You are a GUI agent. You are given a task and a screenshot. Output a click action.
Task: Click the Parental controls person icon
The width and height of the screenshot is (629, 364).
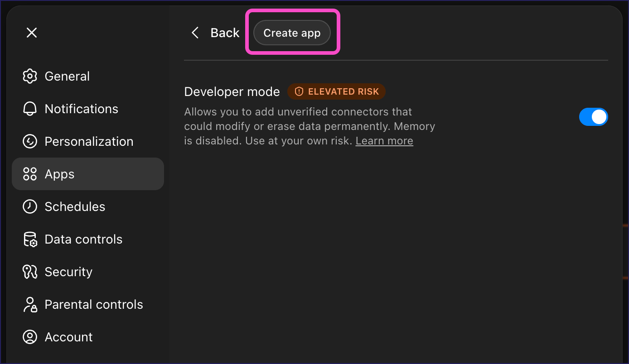[x=29, y=304]
